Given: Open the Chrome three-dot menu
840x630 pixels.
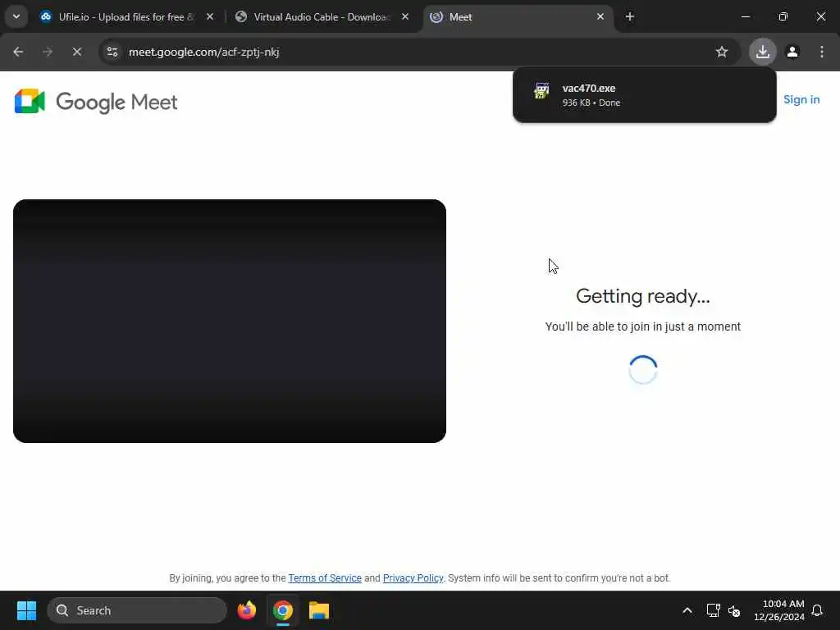Looking at the screenshot, I should (x=822, y=52).
